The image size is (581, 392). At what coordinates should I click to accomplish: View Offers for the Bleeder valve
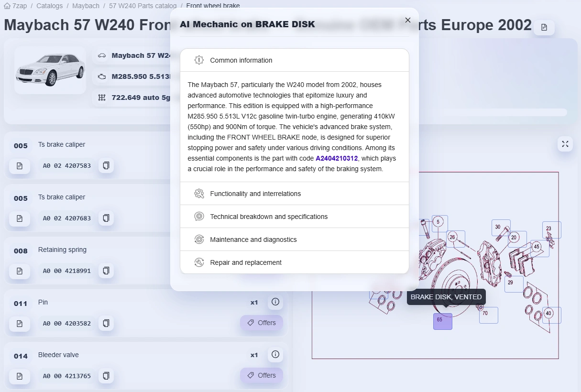pos(262,375)
